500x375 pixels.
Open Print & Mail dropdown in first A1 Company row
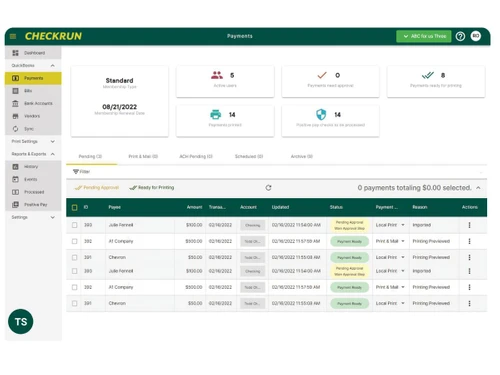(390, 241)
